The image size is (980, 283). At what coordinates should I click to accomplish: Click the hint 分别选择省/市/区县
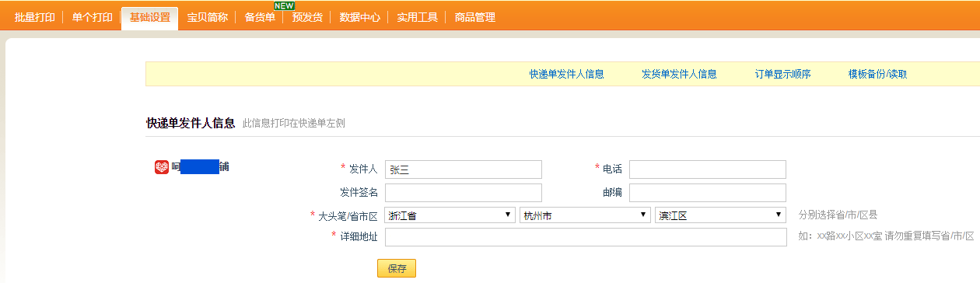tap(838, 215)
